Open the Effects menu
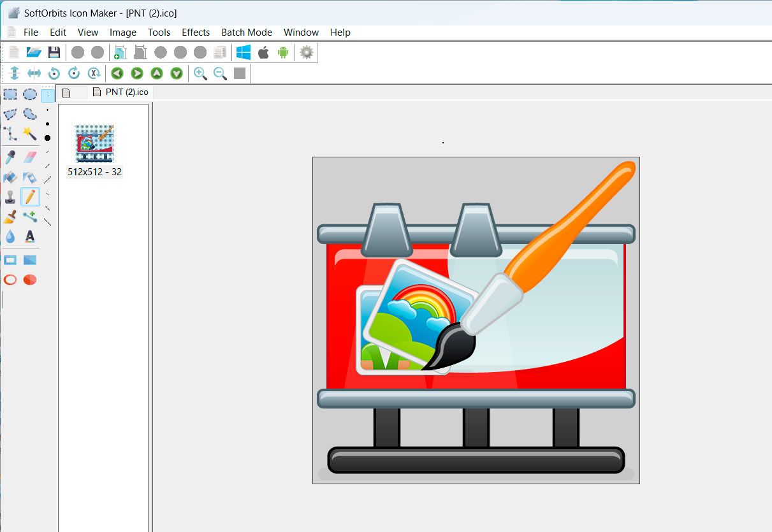 tap(196, 32)
